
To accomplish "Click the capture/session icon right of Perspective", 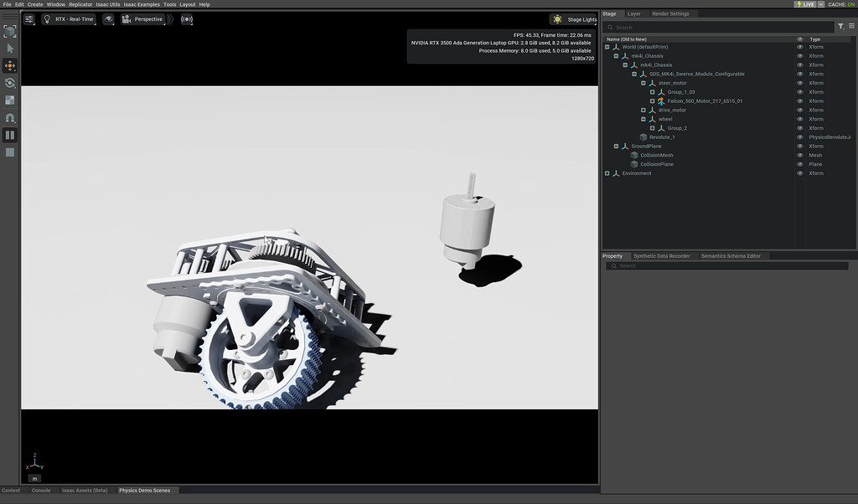I will click(186, 18).
